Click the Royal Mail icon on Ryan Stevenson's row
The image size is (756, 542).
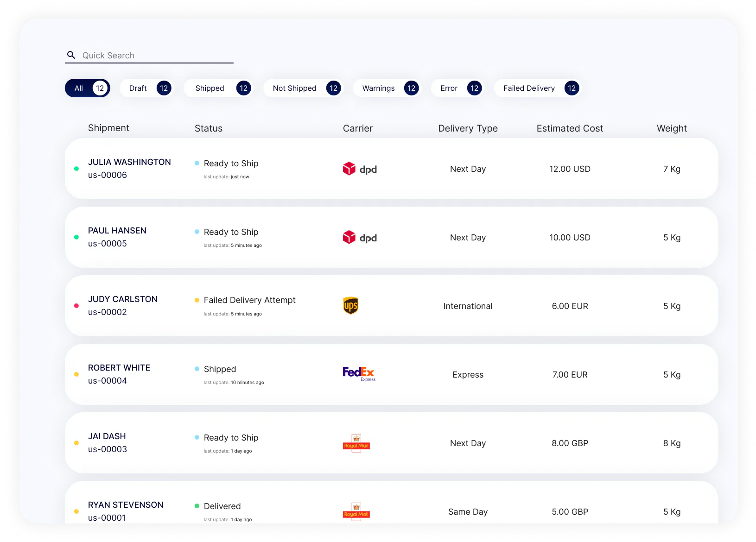point(356,511)
